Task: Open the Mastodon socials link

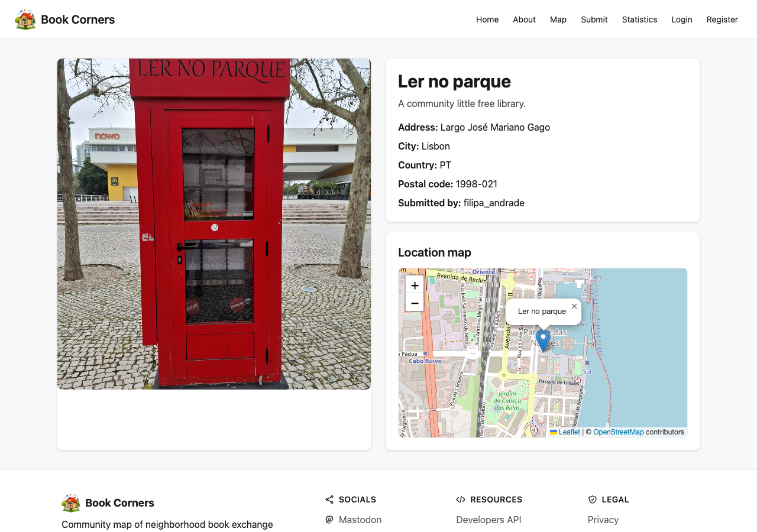Action: point(360,520)
